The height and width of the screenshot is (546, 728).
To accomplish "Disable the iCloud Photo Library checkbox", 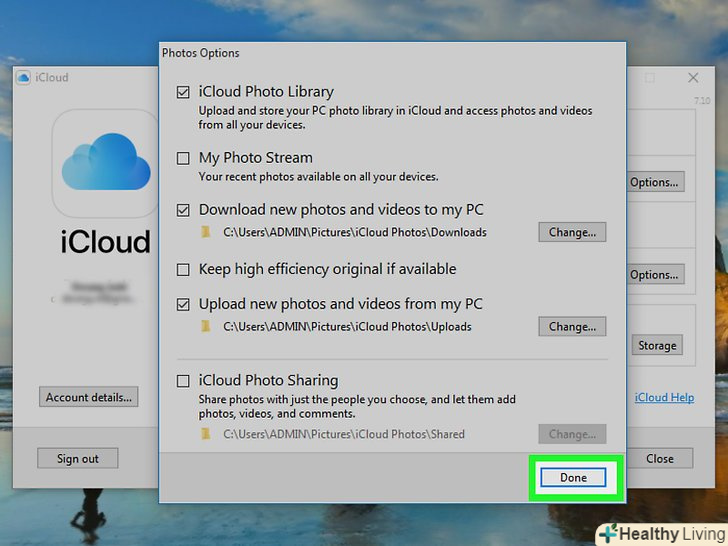I will click(x=183, y=92).
